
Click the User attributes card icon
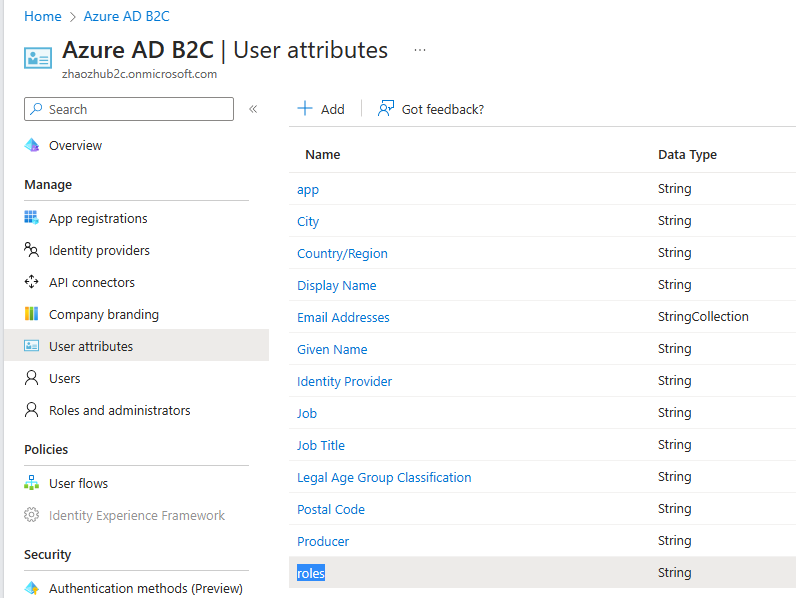pos(31,346)
